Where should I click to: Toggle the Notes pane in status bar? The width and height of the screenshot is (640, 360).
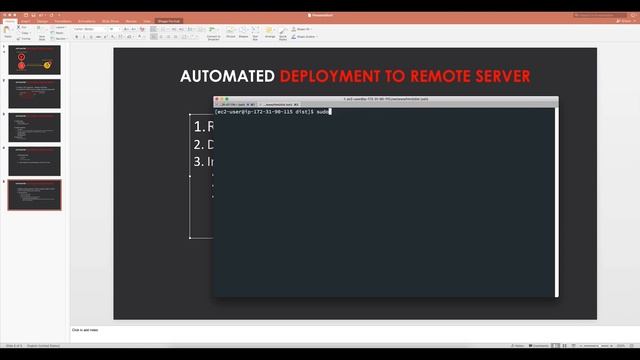point(517,346)
